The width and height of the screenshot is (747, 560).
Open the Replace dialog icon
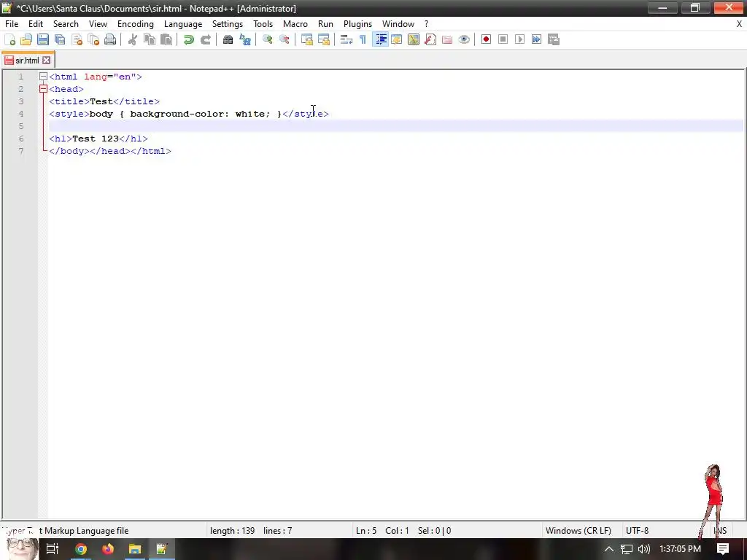pos(245,39)
